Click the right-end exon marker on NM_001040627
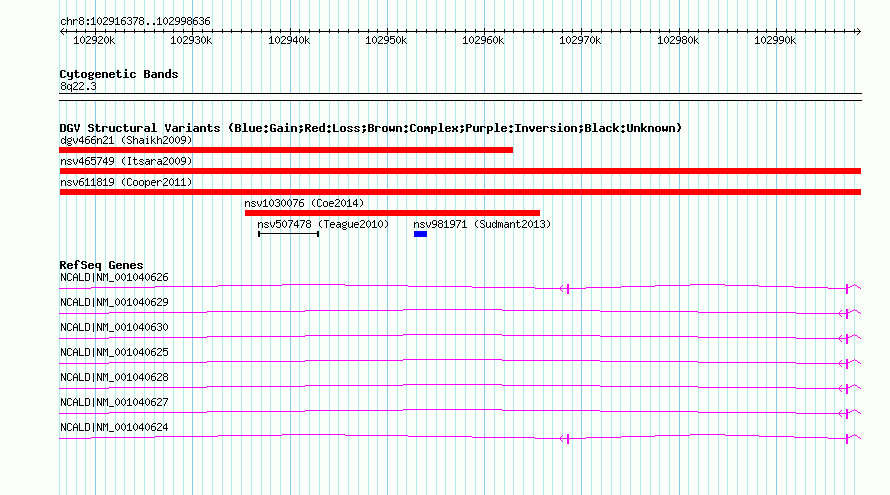Screen dimensions: 890x495 (846, 413)
